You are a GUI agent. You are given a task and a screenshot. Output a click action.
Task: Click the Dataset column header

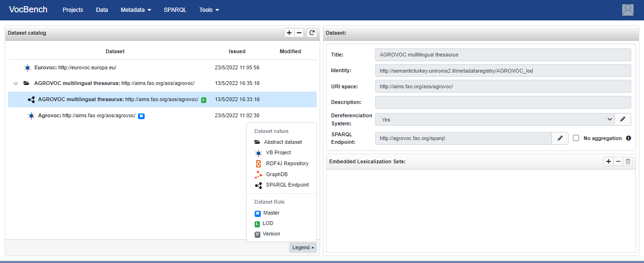tap(115, 51)
